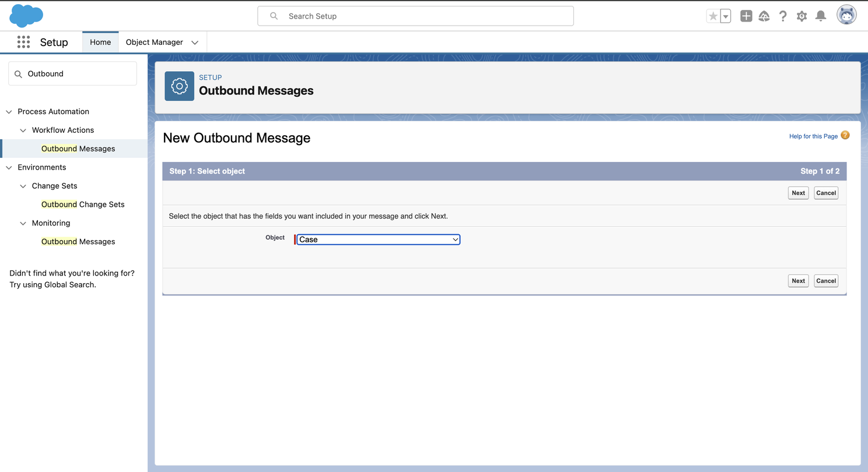This screenshot has height=472, width=868.
Task: Select Outbound Change Sets in sidebar
Action: coord(83,205)
